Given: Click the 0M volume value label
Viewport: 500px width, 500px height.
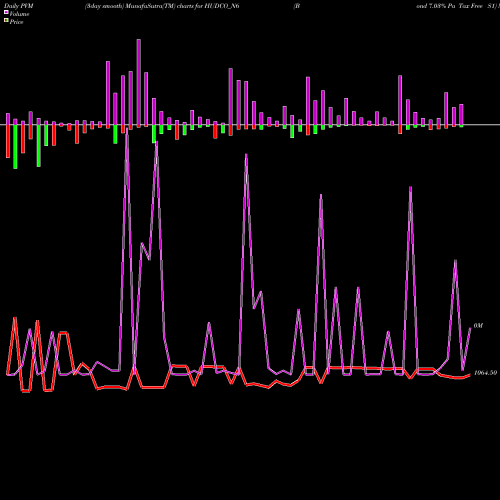Looking at the screenshot, I should 478,325.
